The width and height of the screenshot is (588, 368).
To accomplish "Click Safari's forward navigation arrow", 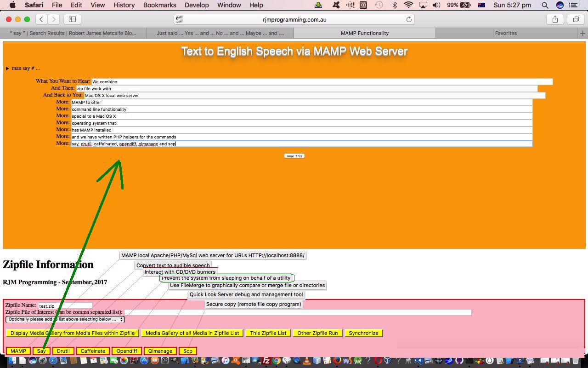I will pyautogui.click(x=54, y=19).
